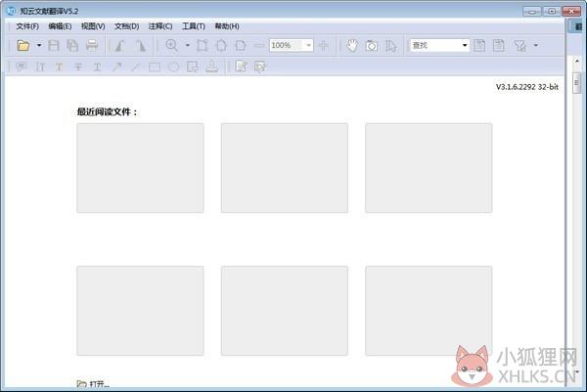This screenshot has height=392, width=587.
Task: Open a file with the folder icon
Action: [23, 46]
